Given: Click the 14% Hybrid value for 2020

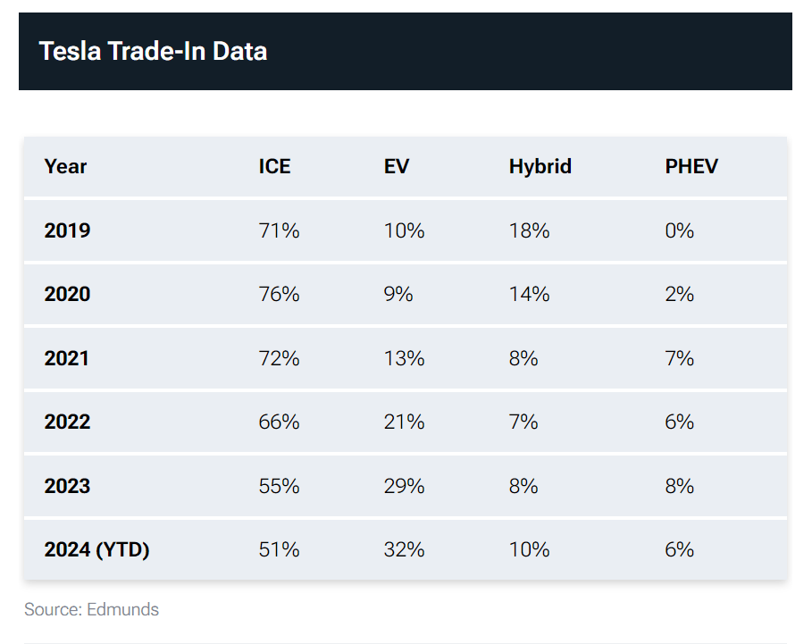Looking at the screenshot, I should [529, 294].
